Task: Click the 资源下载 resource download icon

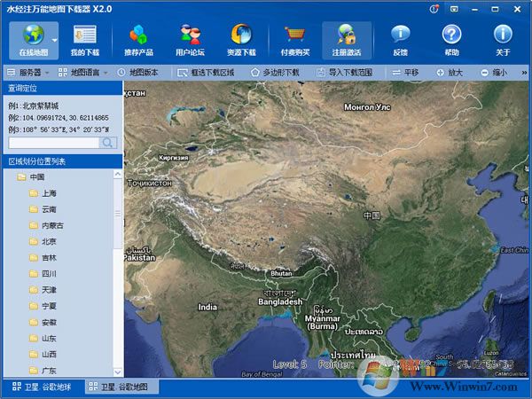Action: pos(240,40)
